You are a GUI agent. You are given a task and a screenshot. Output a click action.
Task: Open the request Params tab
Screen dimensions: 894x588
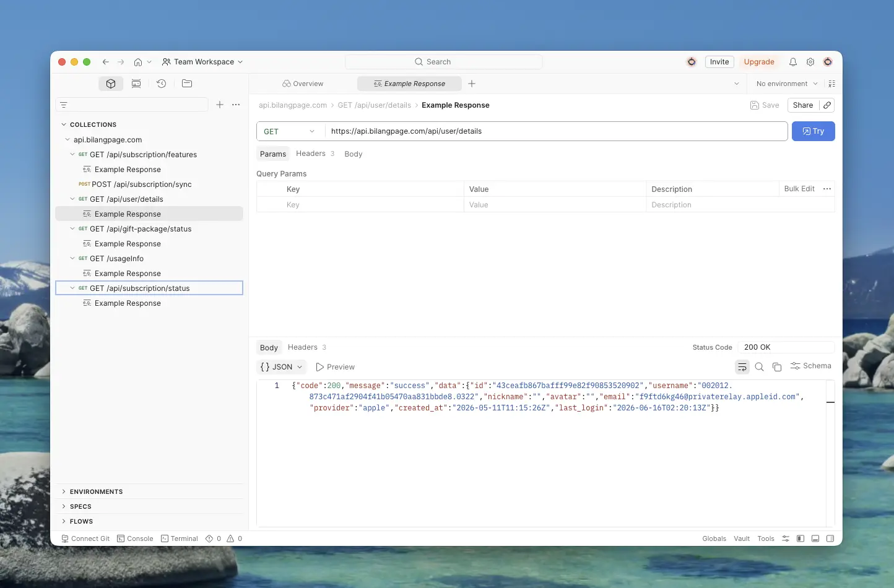click(x=273, y=153)
